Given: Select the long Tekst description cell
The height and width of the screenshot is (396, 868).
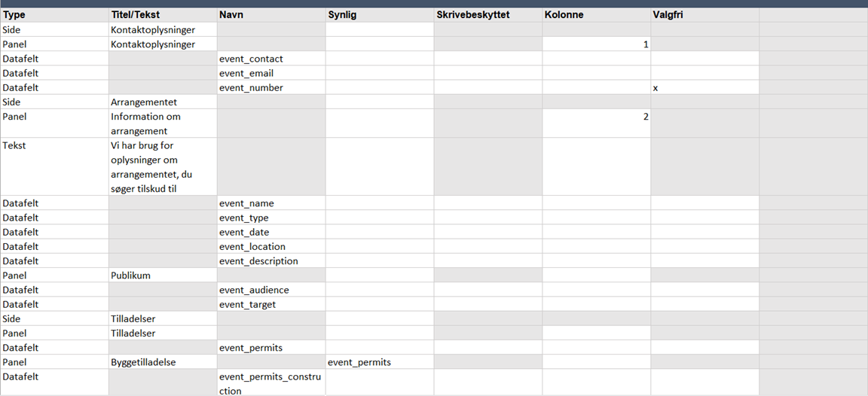Looking at the screenshot, I should 162,167.
